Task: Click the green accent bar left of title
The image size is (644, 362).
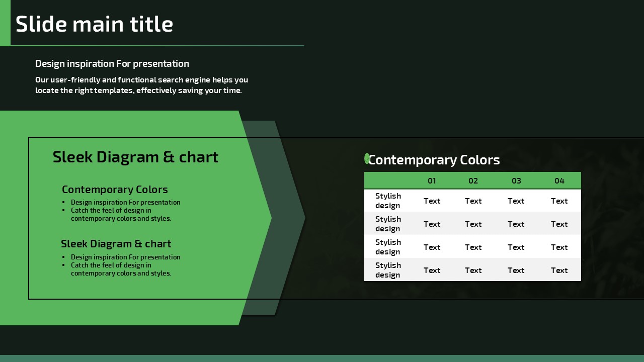Action: point(5,23)
